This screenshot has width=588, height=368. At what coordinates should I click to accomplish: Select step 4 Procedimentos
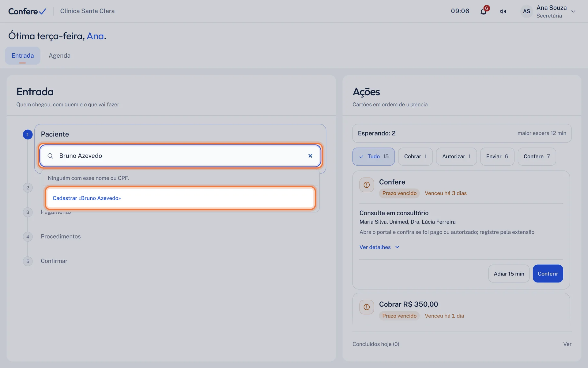[61, 236]
